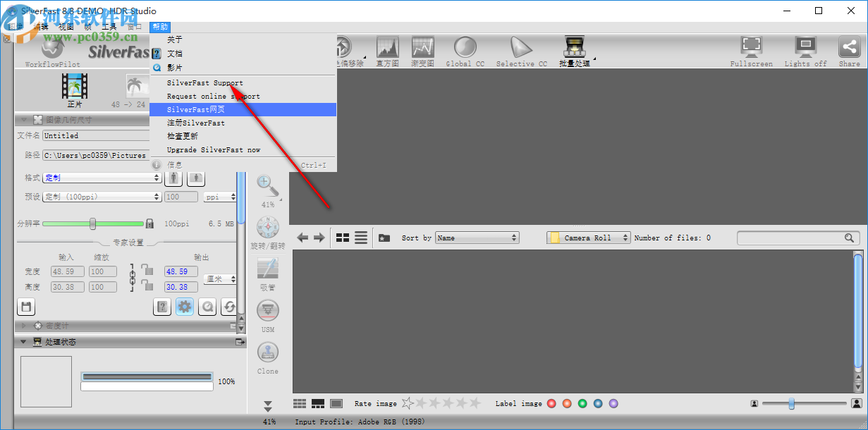The image size is (868, 430).
Task: Click the reset circular arrows button
Action: (x=229, y=307)
